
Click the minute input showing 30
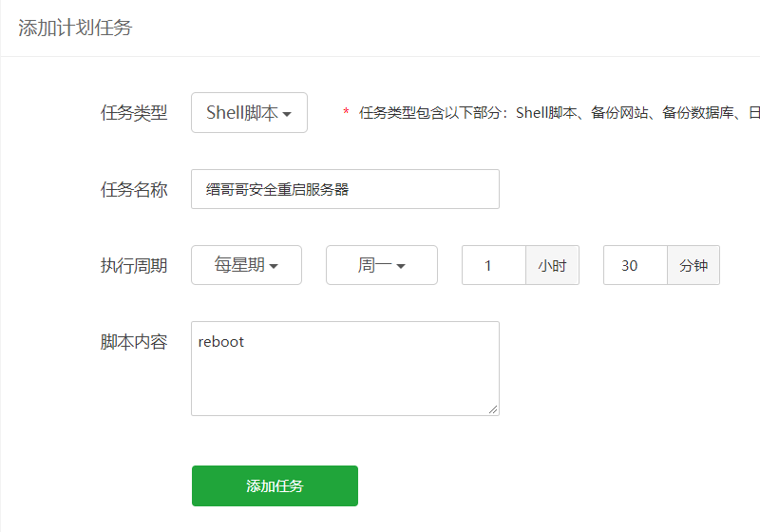(635, 265)
